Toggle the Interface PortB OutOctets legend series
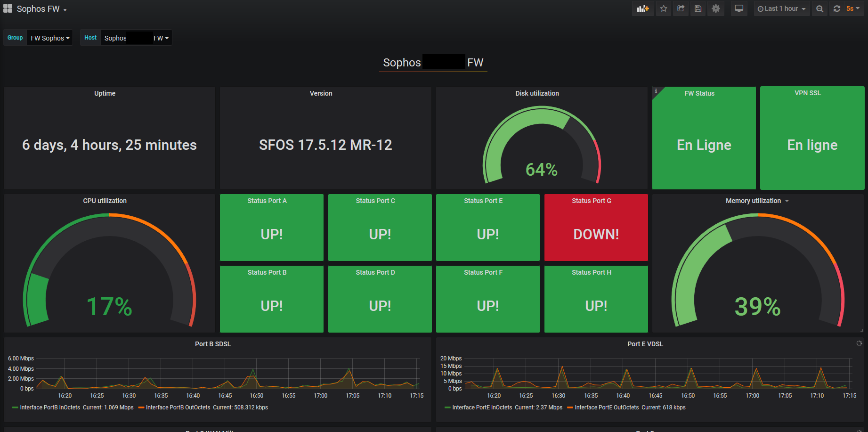Viewport: 868px width, 432px height. pyautogui.click(x=178, y=408)
